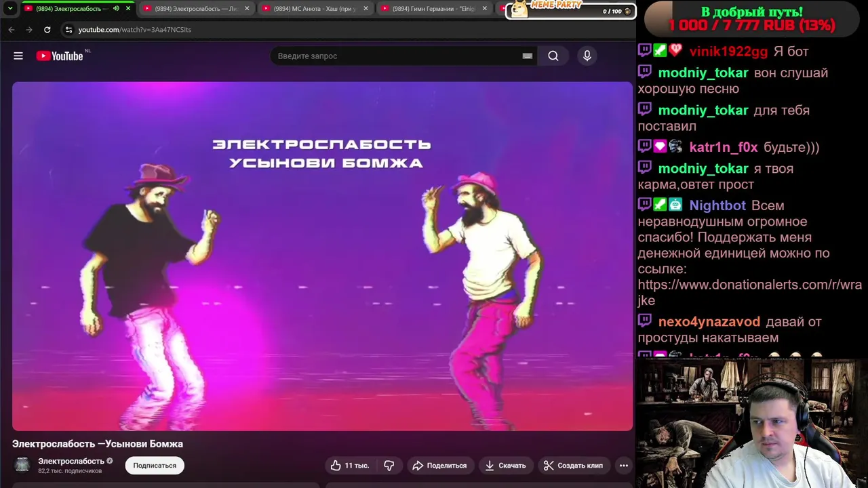Click the '82,2 тыс. подписчиков' subscriber count
868x488 pixels.
click(x=70, y=471)
